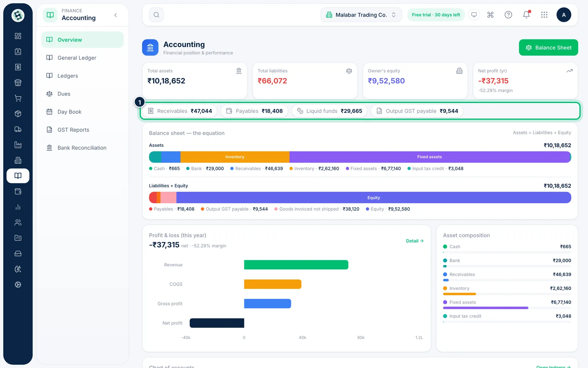Select the factory icon in left rail
This screenshot has height=368, width=588.
coord(18,145)
